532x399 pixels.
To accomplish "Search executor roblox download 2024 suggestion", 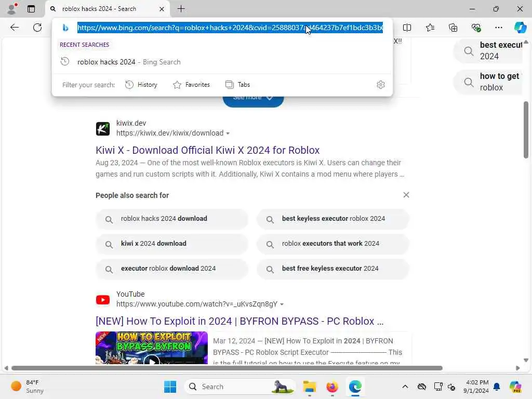I will 172,269.
